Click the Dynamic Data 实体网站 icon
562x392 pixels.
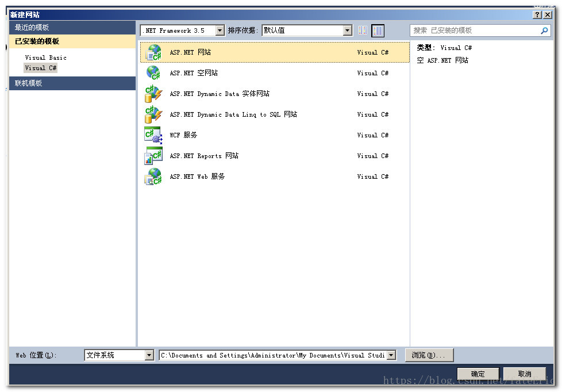tap(153, 94)
